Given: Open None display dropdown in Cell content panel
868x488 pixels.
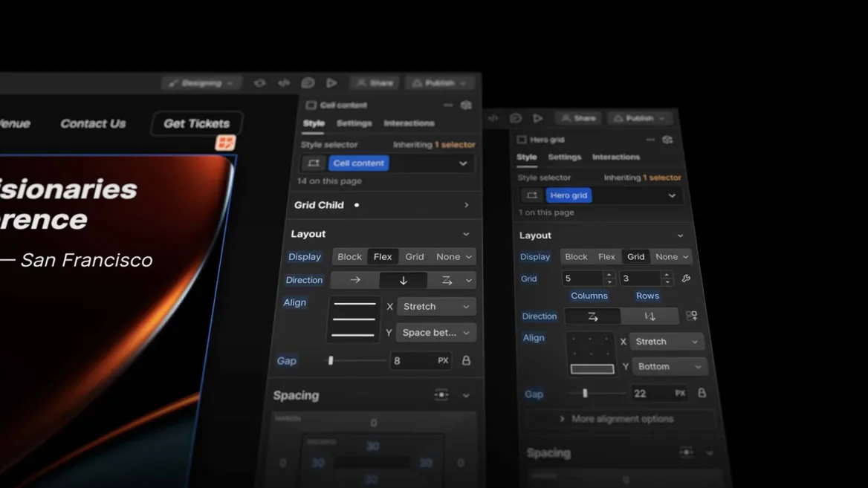Looking at the screenshot, I should click(453, 257).
